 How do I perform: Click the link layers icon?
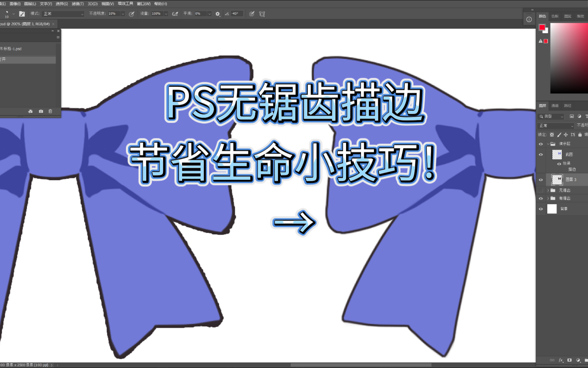552,360
